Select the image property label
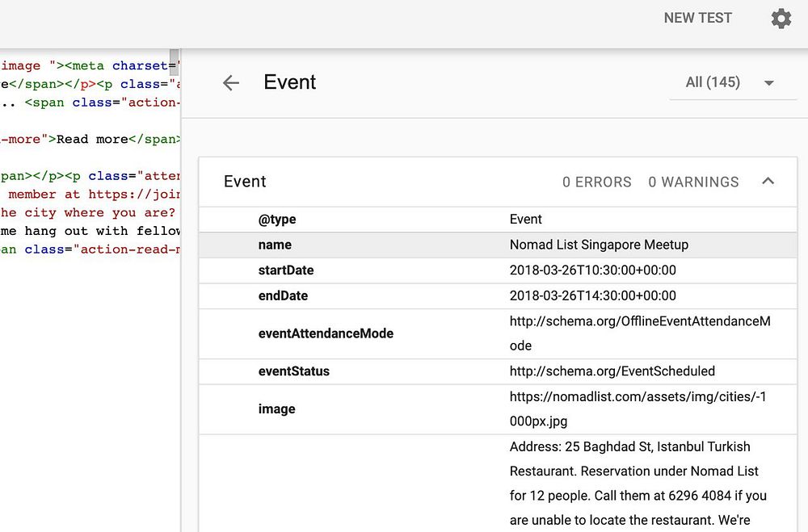Viewport: 808px width, 532px height. tap(276, 409)
